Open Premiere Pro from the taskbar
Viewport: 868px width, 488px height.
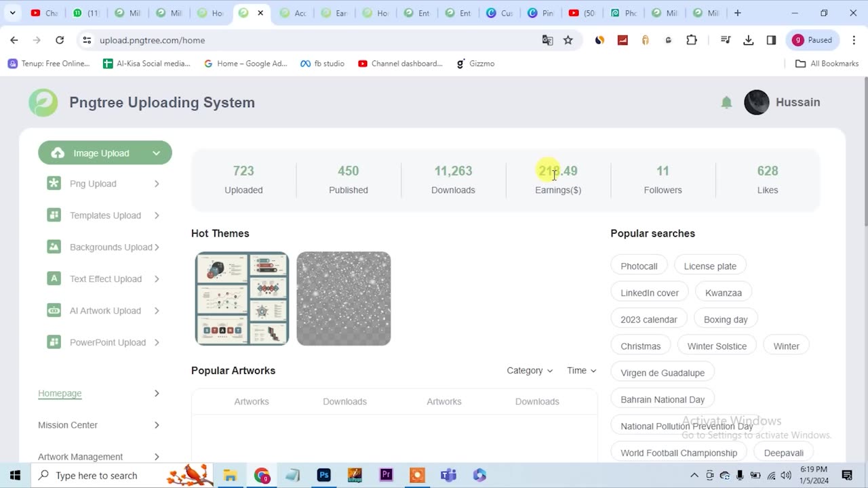(387, 475)
